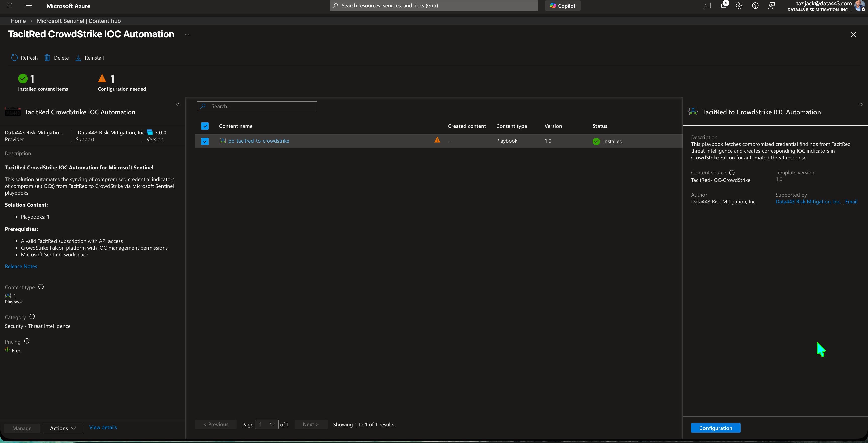Select the Delete trash icon
The height and width of the screenshot is (443, 868).
47,58
